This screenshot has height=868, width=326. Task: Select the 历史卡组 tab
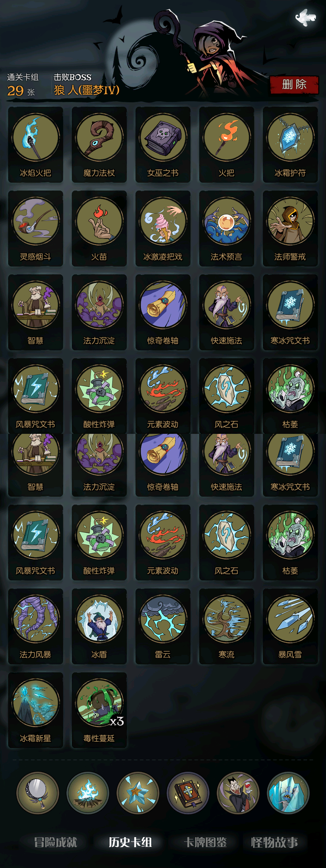coord(130,842)
